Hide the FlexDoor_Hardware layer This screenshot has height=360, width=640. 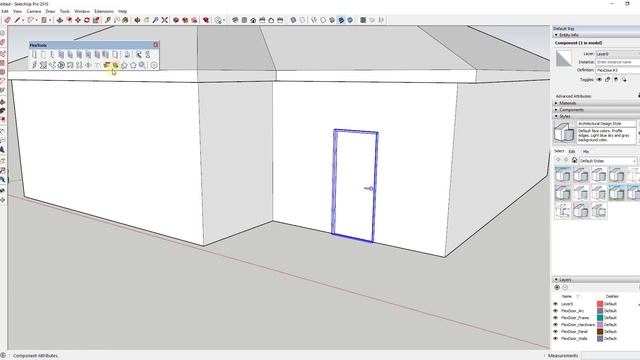point(556,325)
